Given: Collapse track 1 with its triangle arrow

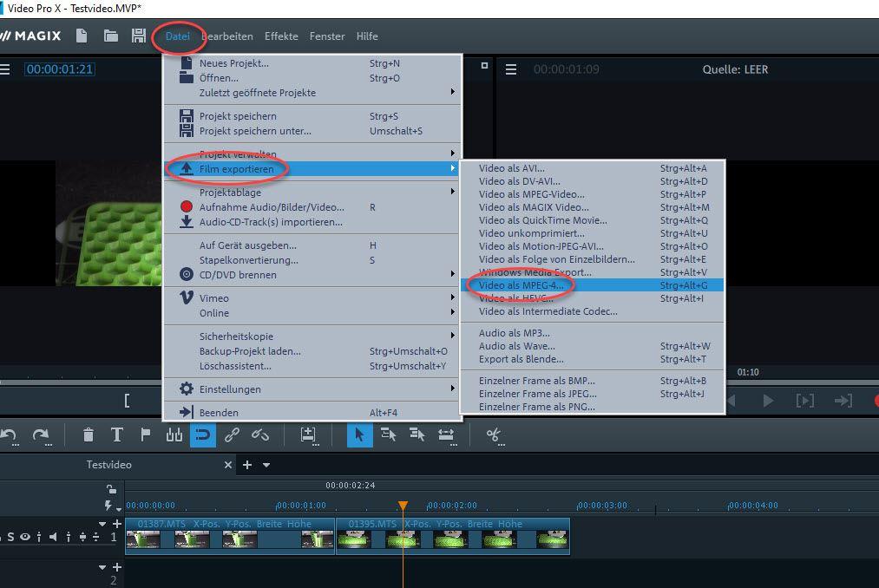Looking at the screenshot, I should (x=102, y=524).
